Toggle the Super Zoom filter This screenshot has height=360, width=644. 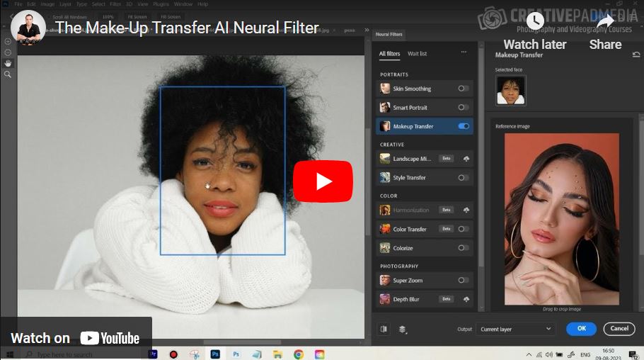pyautogui.click(x=463, y=280)
